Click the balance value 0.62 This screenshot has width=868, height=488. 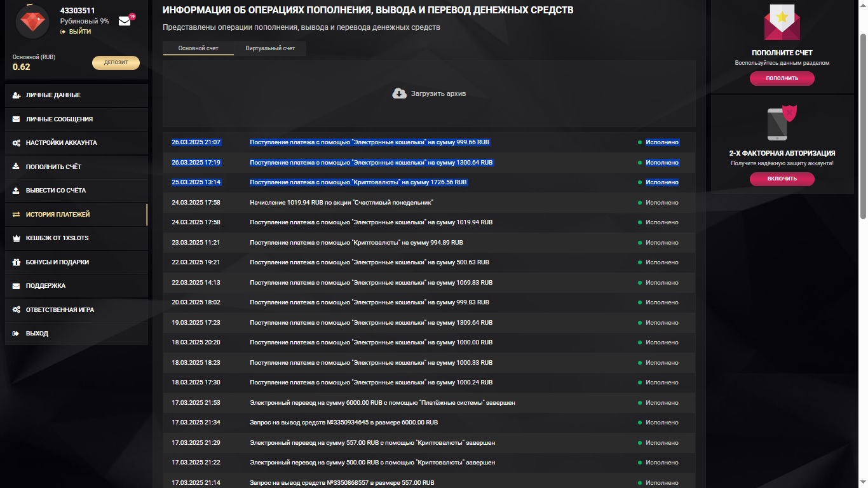pyautogui.click(x=22, y=67)
